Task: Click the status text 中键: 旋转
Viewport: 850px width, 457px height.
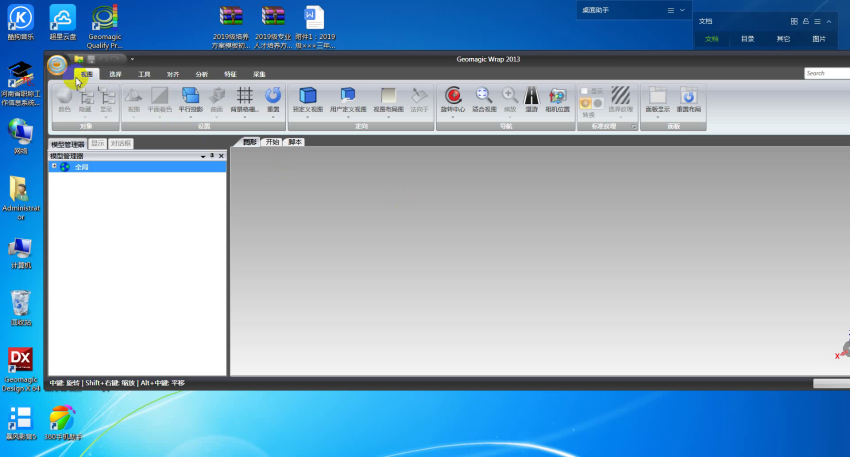Action: pos(65,383)
